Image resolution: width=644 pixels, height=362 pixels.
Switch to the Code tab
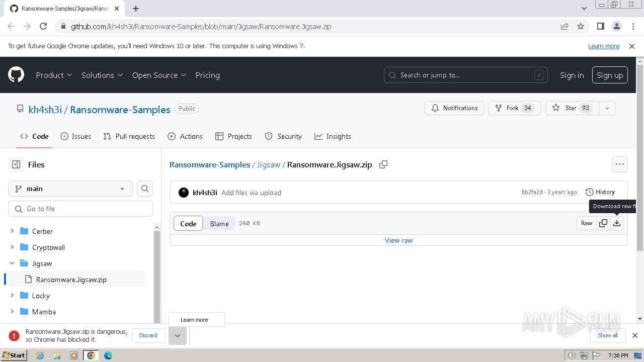34,136
